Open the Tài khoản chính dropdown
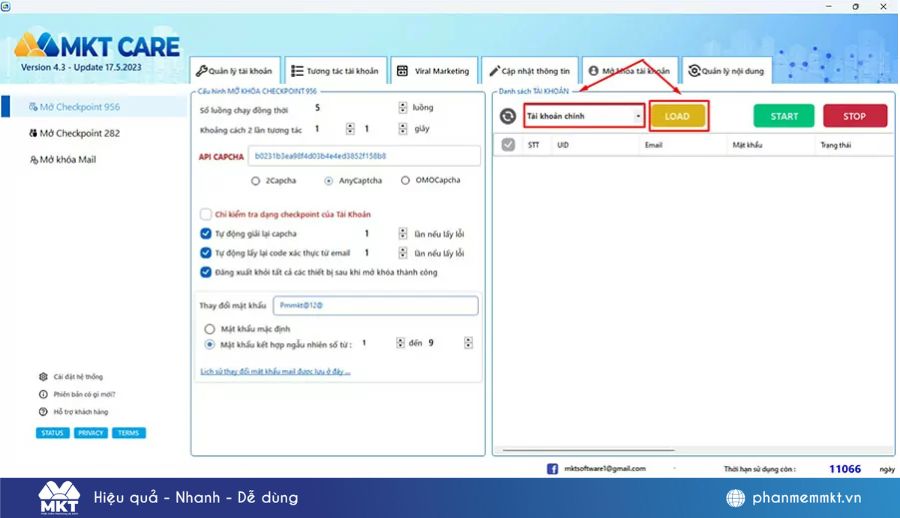Screen dimensions: 900x518 coord(584,116)
